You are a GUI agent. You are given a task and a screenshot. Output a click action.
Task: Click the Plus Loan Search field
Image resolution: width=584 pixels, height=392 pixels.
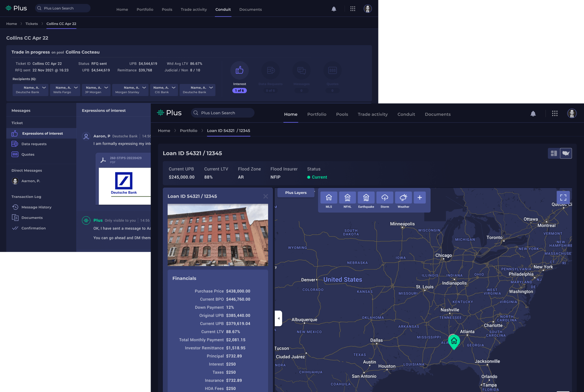click(x=223, y=113)
